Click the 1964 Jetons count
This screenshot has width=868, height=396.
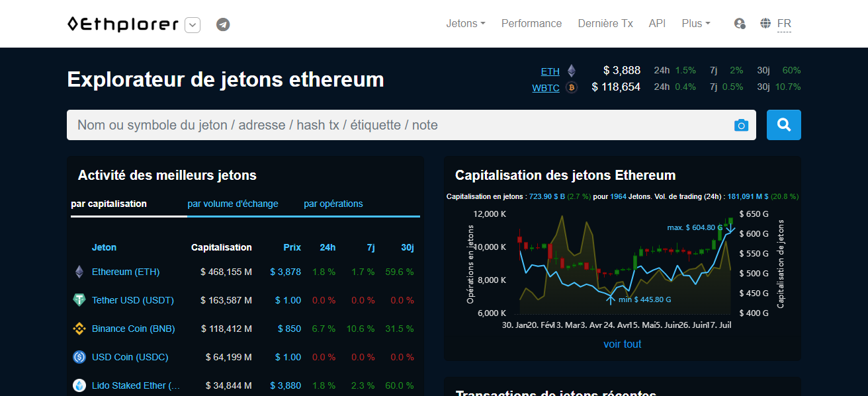(x=619, y=196)
